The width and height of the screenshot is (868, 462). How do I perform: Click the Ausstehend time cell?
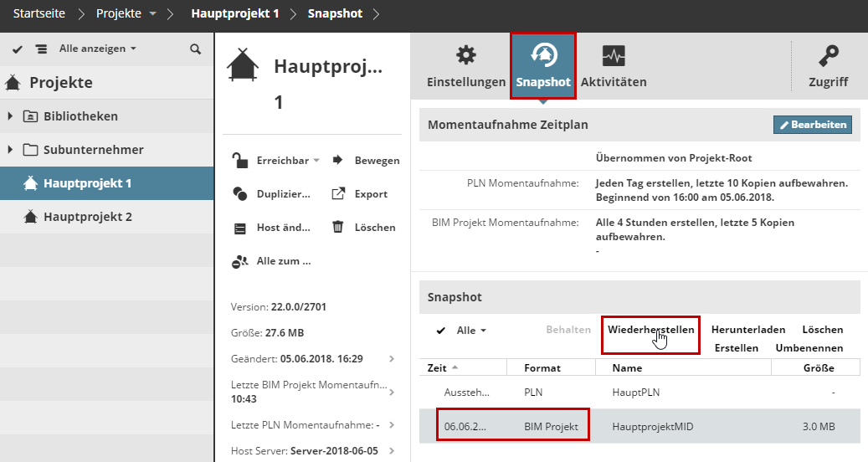pyautogui.click(x=467, y=393)
